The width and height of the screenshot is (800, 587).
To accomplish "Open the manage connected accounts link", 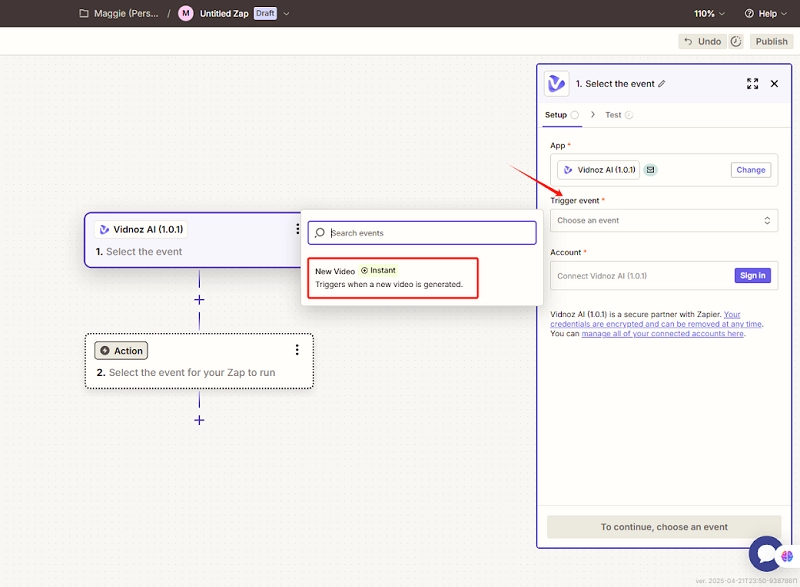I will pyautogui.click(x=662, y=334).
